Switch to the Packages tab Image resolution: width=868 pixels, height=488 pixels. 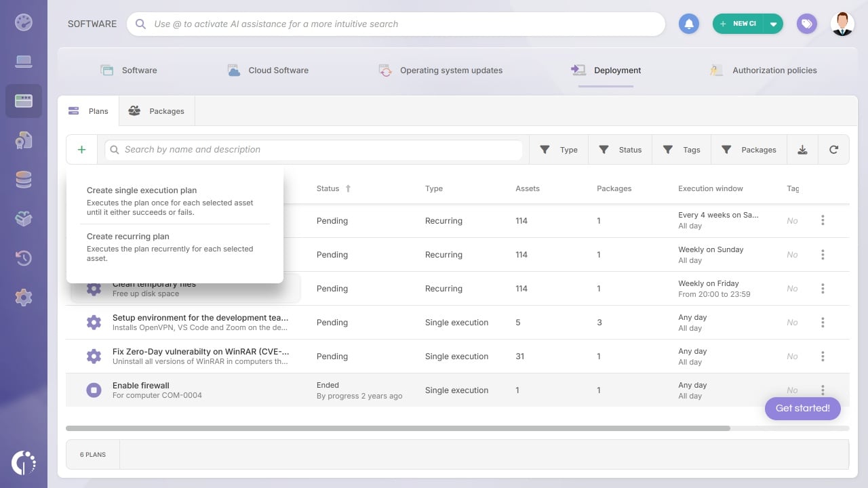click(x=158, y=110)
